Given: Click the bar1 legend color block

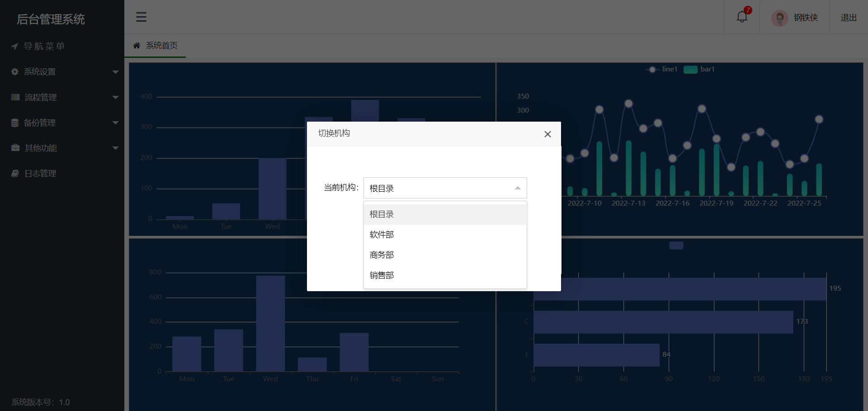Looking at the screenshot, I should (690, 69).
